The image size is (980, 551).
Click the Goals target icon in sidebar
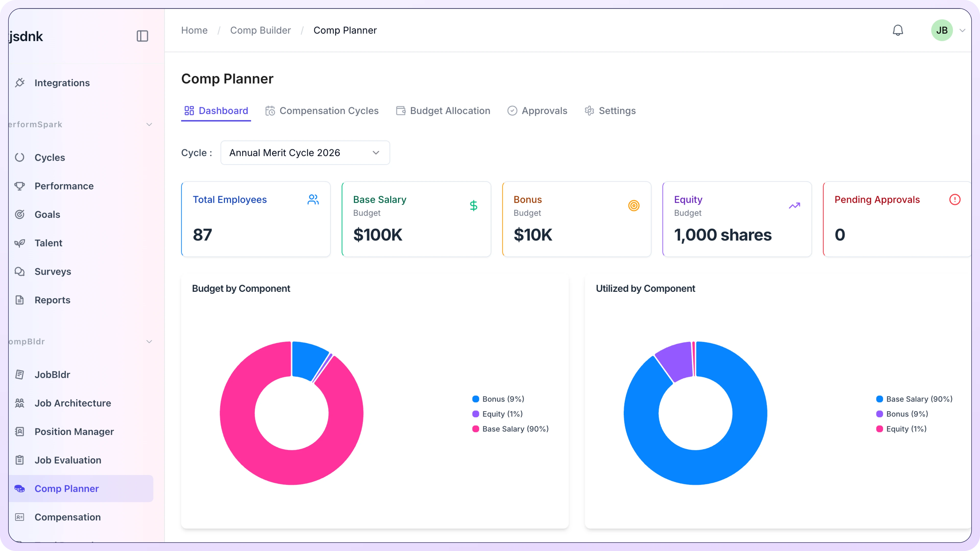[x=20, y=215]
